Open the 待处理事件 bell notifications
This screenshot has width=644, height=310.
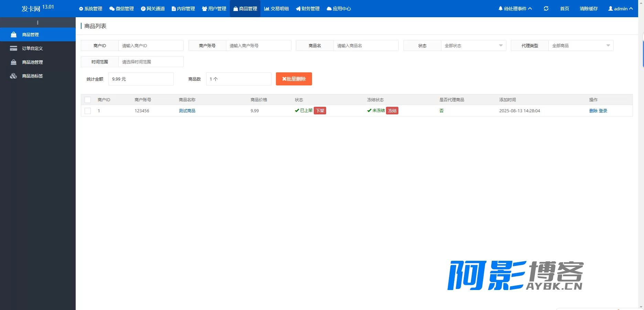point(515,9)
